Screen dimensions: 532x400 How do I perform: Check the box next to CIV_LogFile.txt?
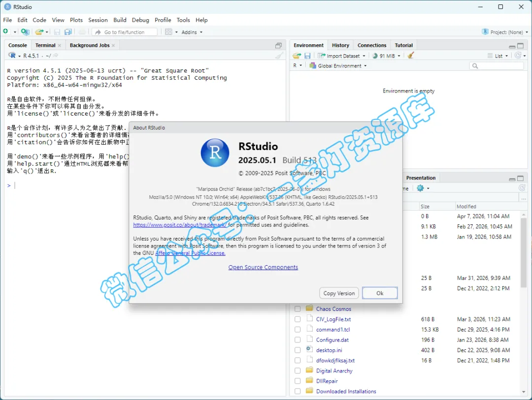click(x=298, y=319)
